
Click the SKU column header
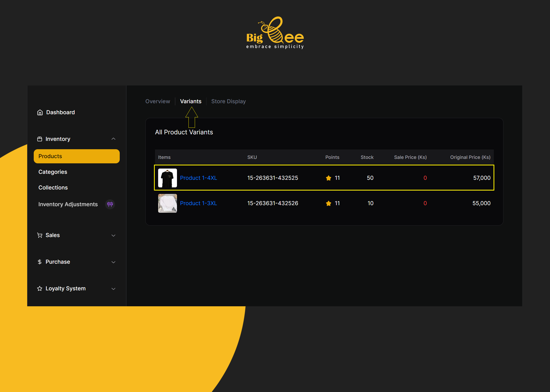[252, 157]
